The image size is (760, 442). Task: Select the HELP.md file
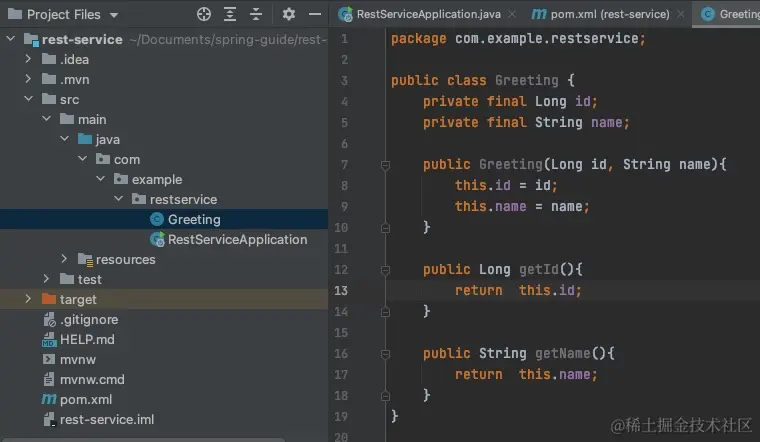click(x=87, y=339)
